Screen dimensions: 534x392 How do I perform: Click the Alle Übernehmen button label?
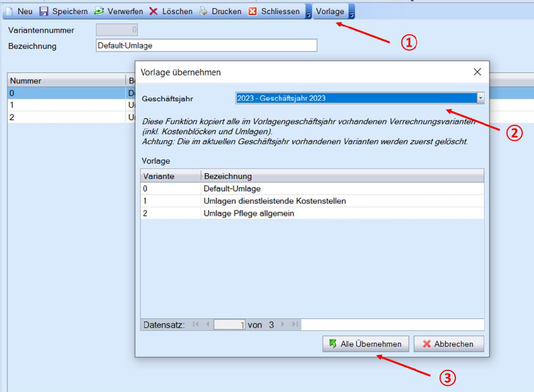pos(371,344)
